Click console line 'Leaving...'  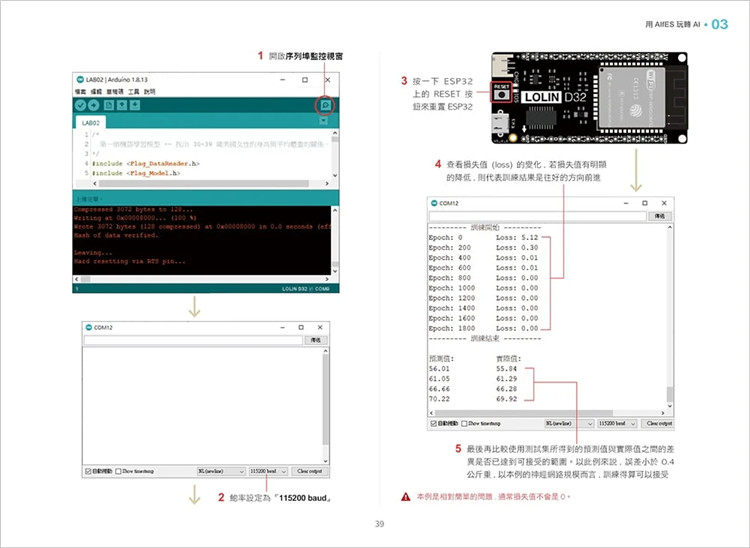coord(93,252)
